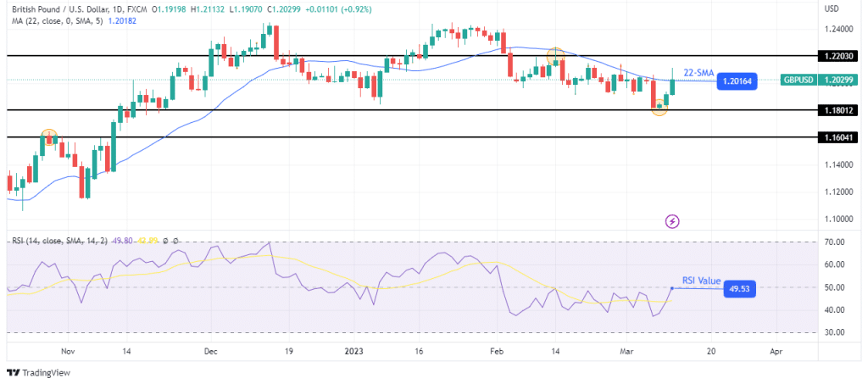Click the 60.00 RSI axis label
Viewport: 868px width, 384px height.
834,265
